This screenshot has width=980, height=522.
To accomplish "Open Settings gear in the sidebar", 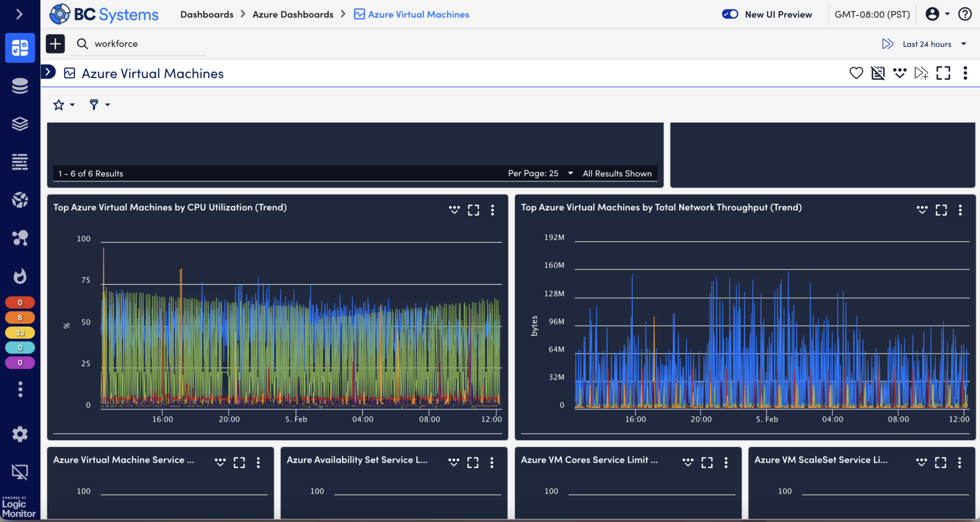I will 20,434.
